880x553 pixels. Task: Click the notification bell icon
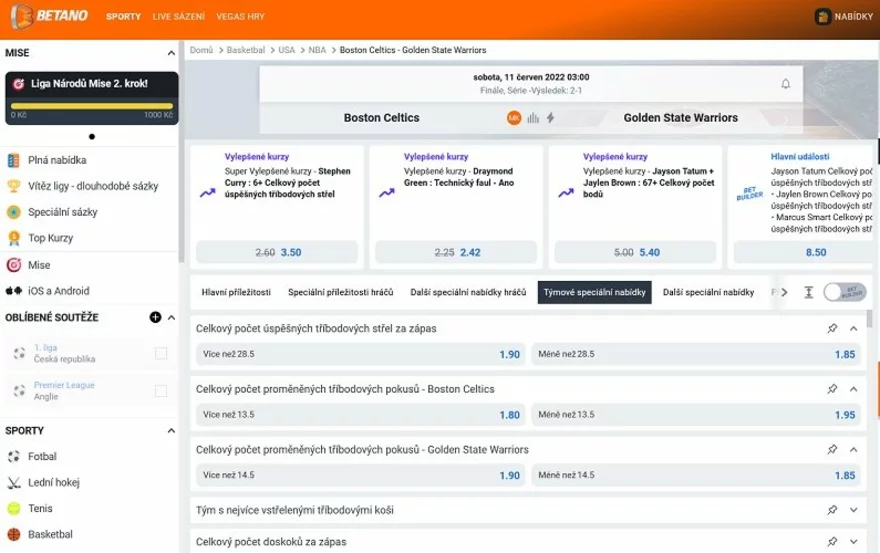(x=786, y=84)
